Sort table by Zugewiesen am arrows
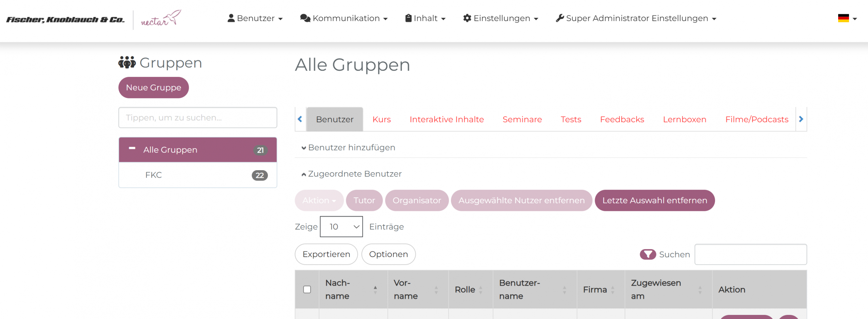 pos(700,290)
